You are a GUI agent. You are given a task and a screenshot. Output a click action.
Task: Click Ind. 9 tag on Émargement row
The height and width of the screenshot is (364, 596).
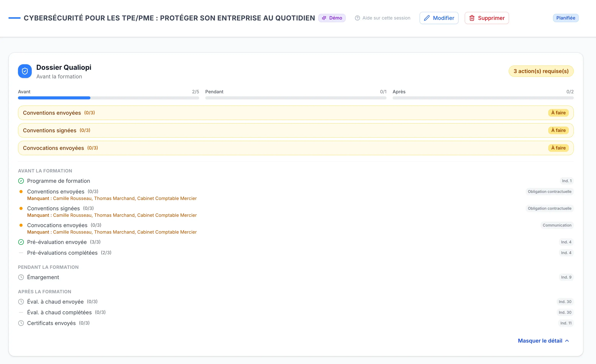pyautogui.click(x=566, y=277)
